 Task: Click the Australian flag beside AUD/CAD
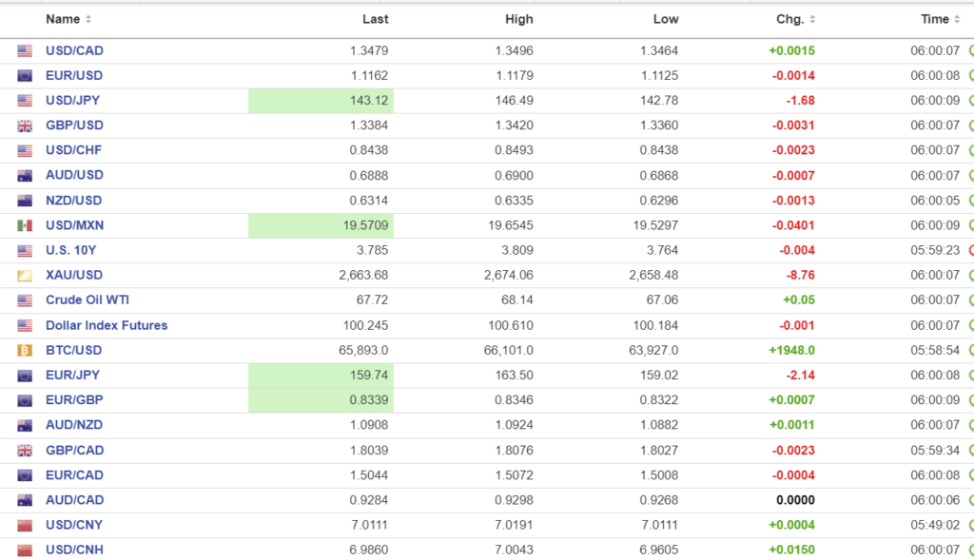[25, 500]
